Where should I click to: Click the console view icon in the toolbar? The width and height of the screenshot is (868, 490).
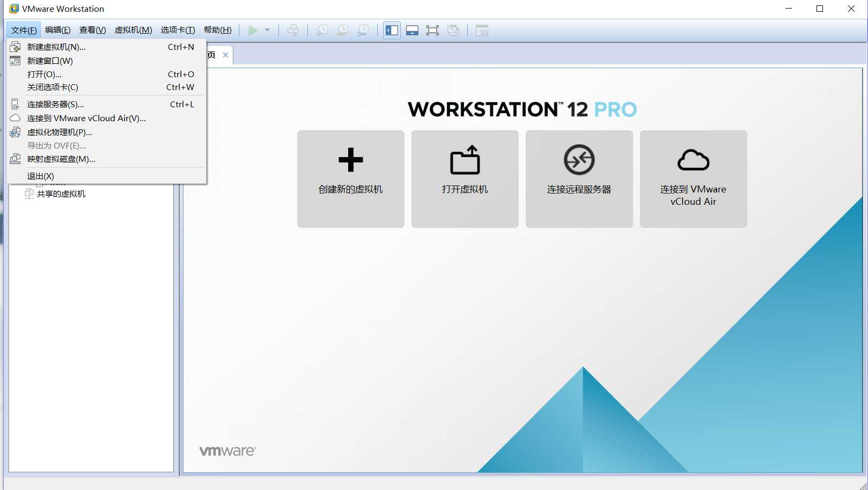pyautogui.click(x=482, y=31)
